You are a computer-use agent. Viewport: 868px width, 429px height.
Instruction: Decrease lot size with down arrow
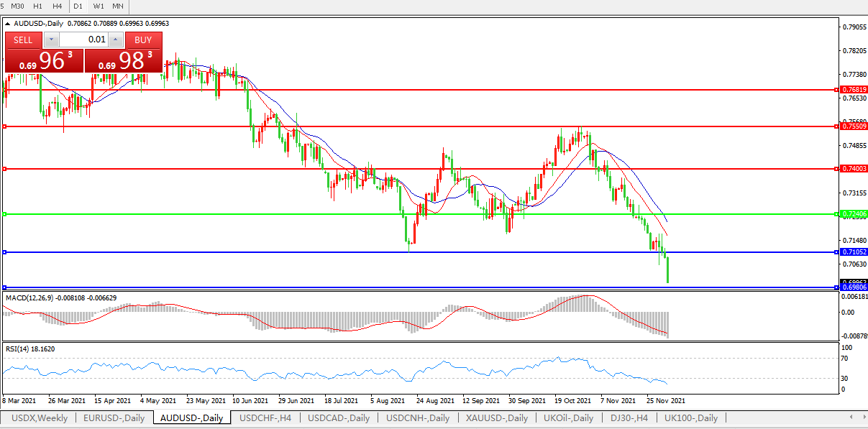click(52, 40)
